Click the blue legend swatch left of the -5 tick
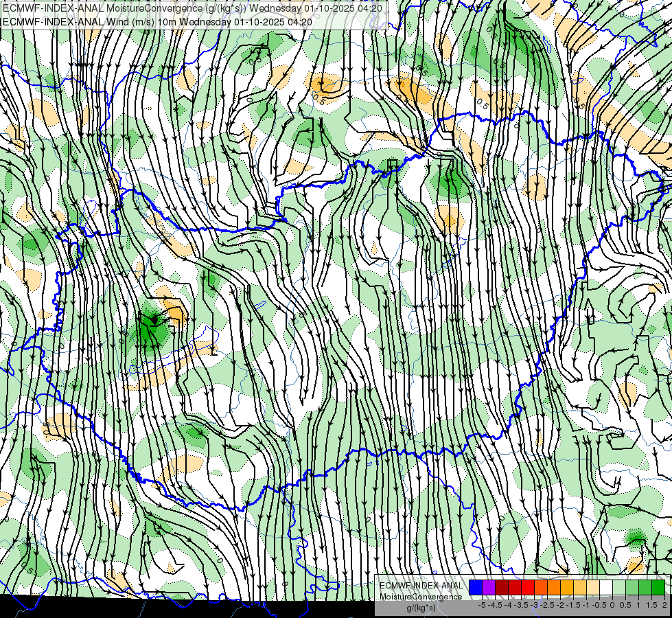This screenshot has height=618, width=672. point(476,588)
